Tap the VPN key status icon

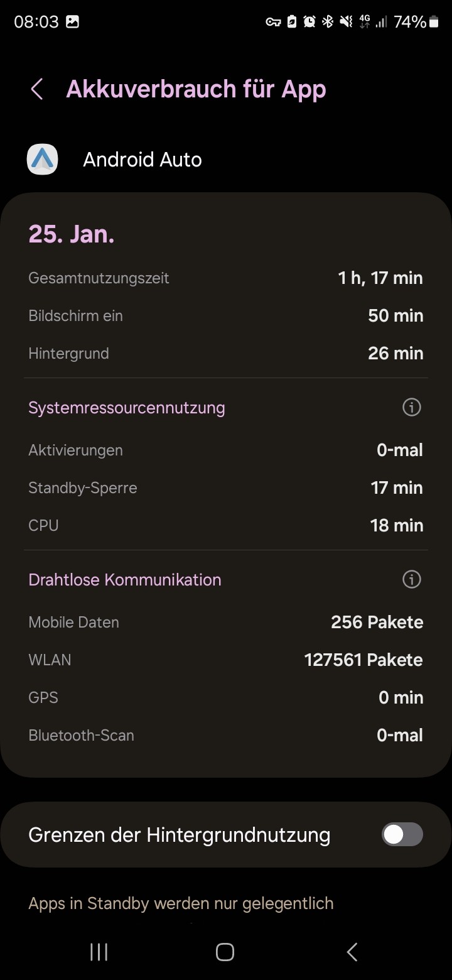pyautogui.click(x=273, y=22)
